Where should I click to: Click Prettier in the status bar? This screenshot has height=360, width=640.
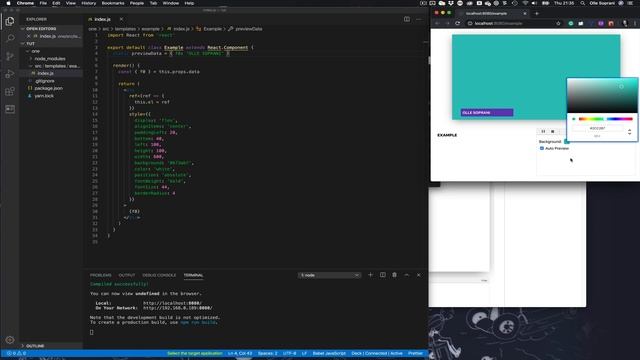tap(416, 353)
